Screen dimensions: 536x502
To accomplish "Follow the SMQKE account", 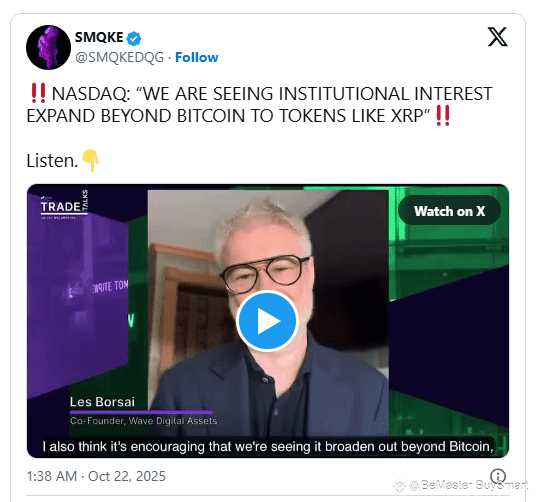I will pyautogui.click(x=197, y=57).
